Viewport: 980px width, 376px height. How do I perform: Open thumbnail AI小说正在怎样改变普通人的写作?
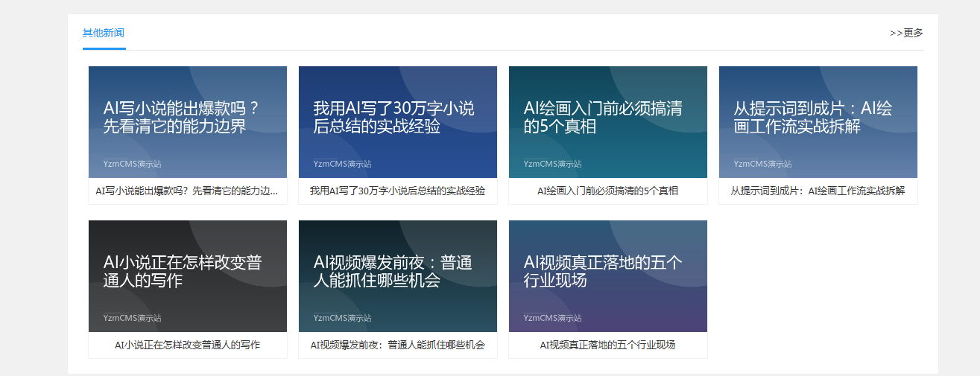(188, 276)
